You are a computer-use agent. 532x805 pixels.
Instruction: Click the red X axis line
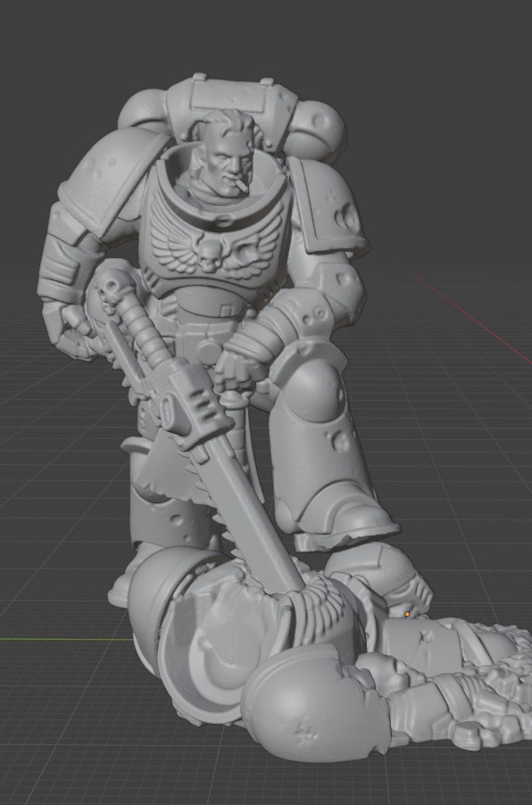[470, 313]
